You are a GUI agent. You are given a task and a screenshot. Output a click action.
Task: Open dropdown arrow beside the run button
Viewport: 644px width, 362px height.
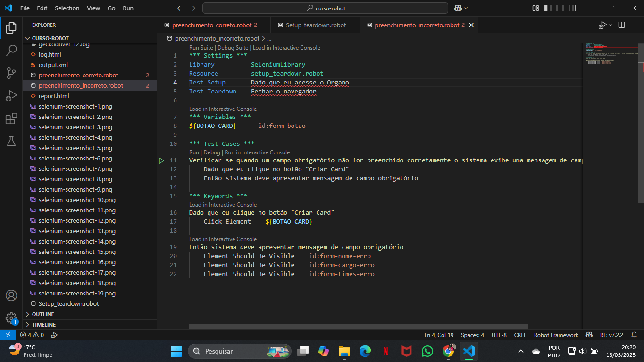click(611, 25)
